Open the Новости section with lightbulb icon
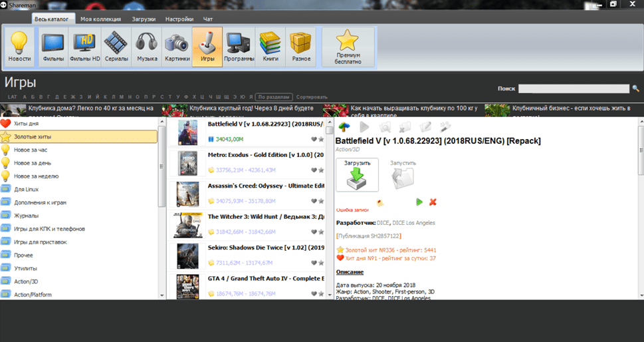The image size is (644, 342). point(19,47)
